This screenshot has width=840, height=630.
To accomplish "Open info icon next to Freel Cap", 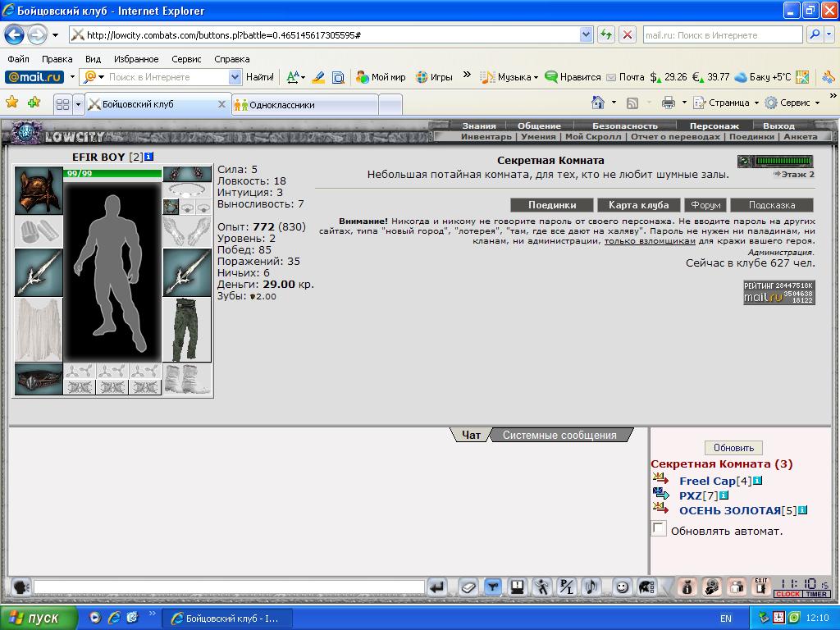I will [x=757, y=481].
